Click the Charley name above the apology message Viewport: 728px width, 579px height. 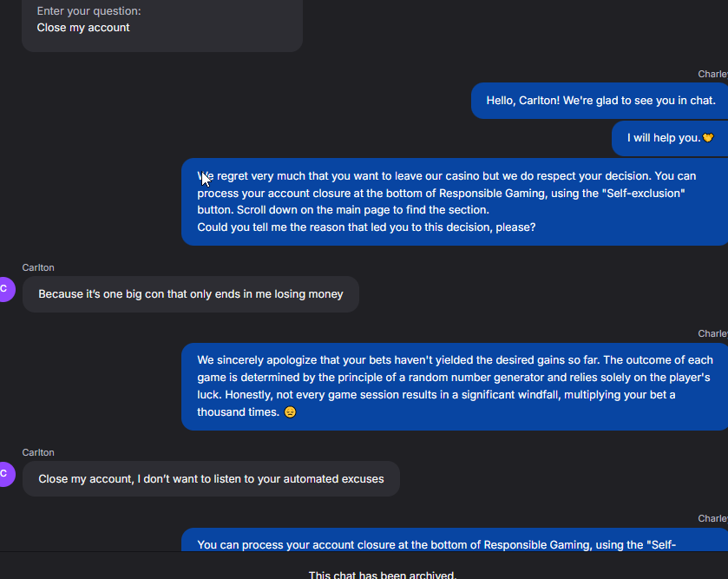(x=712, y=334)
